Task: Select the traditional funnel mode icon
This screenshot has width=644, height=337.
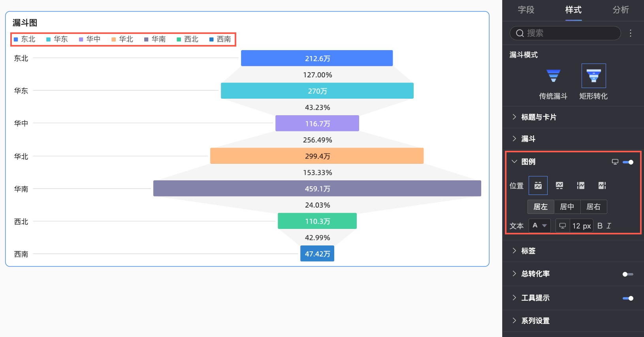Action: (x=553, y=75)
